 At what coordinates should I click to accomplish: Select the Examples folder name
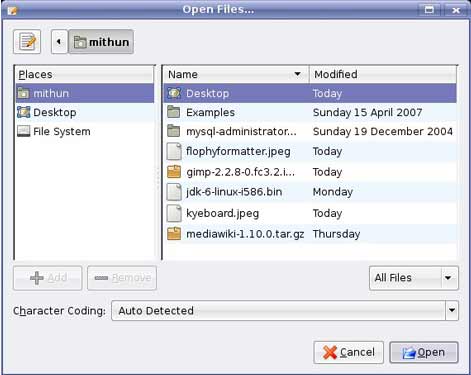click(210, 113)
